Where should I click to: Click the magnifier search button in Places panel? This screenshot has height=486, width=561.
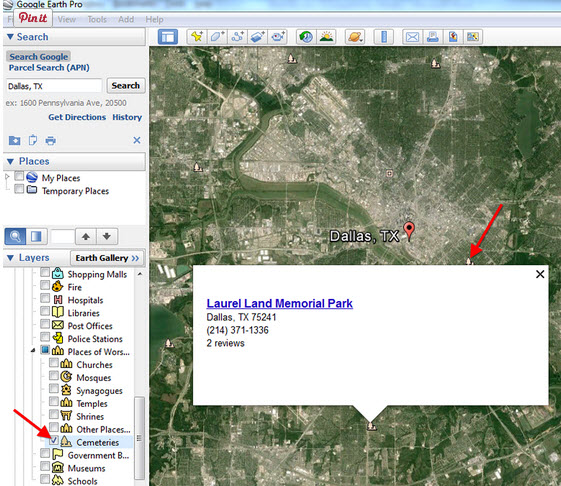[x=15, y=237]
